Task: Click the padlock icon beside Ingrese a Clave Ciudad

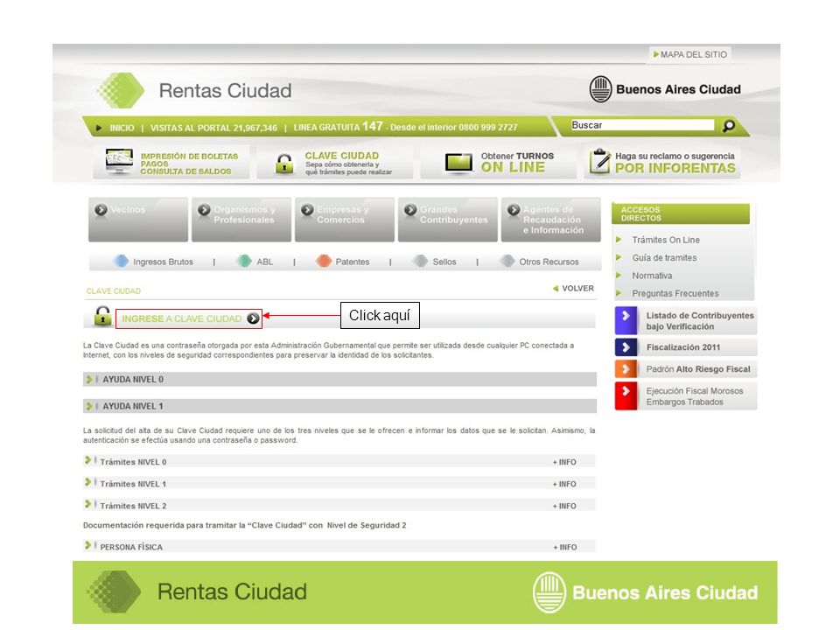Action: point(102,316)
